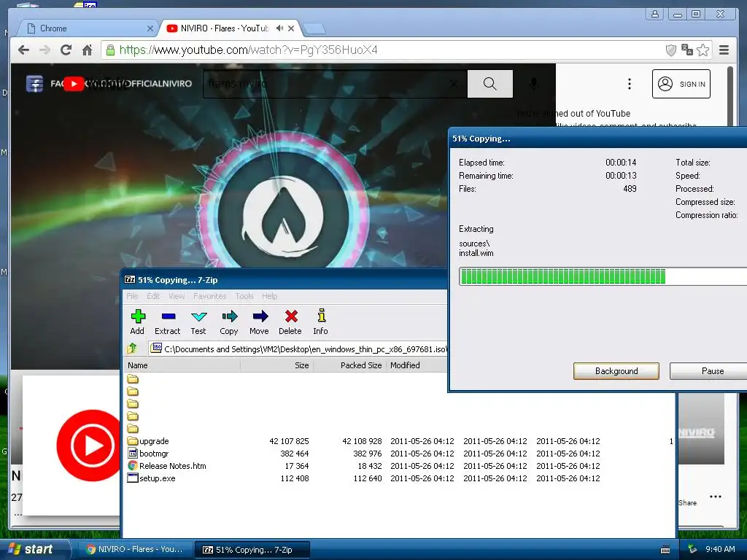Click the 7-Zip path address field
The height and width of the screenshot is (560, 747).
coord(298,349)
